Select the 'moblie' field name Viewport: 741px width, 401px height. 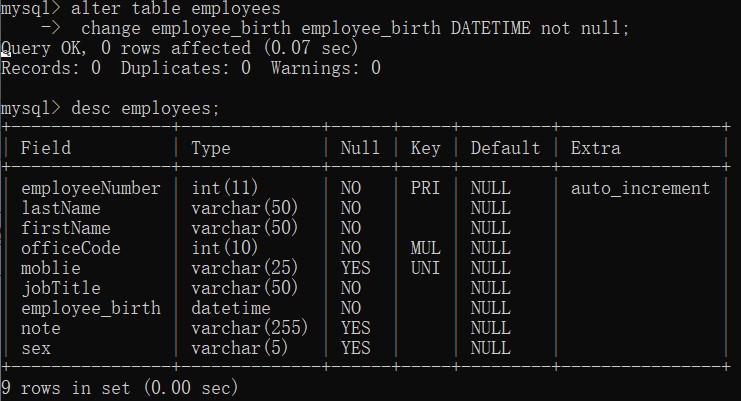(x=51, y=268)
